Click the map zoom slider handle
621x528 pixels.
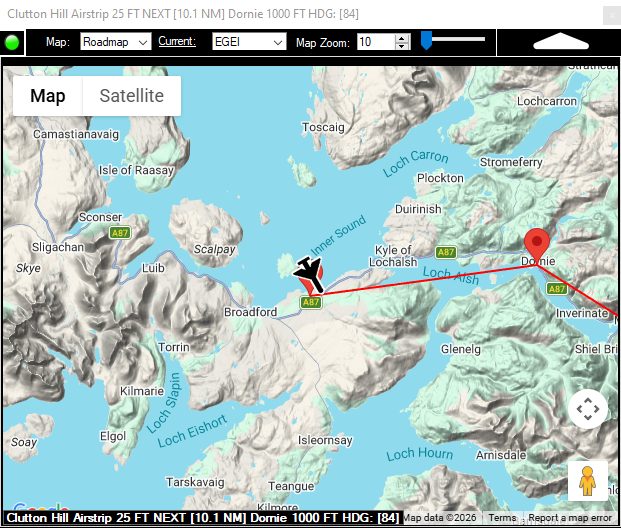(x=426, y=40)
